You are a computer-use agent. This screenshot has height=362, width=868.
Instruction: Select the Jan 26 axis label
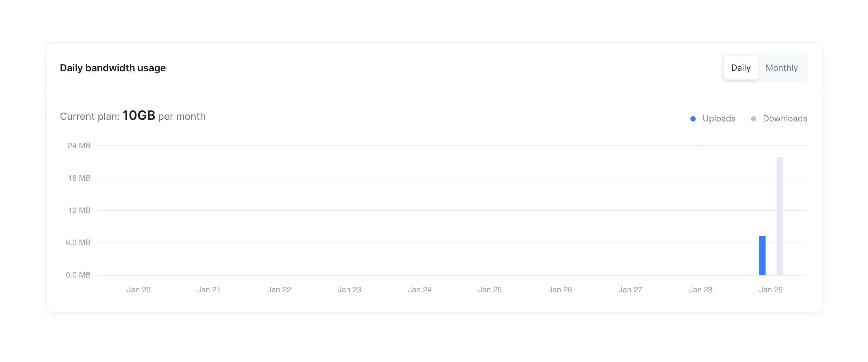pos(560,290)
